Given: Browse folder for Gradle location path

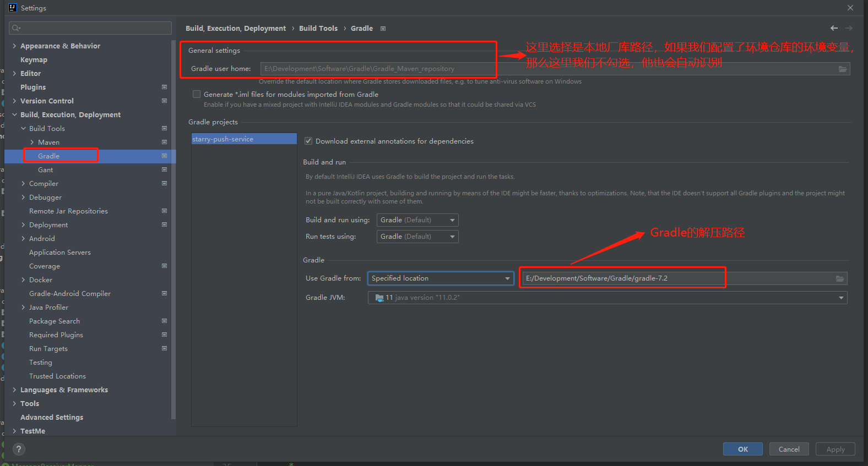Looking at the screenshot, I should [839, 278].
